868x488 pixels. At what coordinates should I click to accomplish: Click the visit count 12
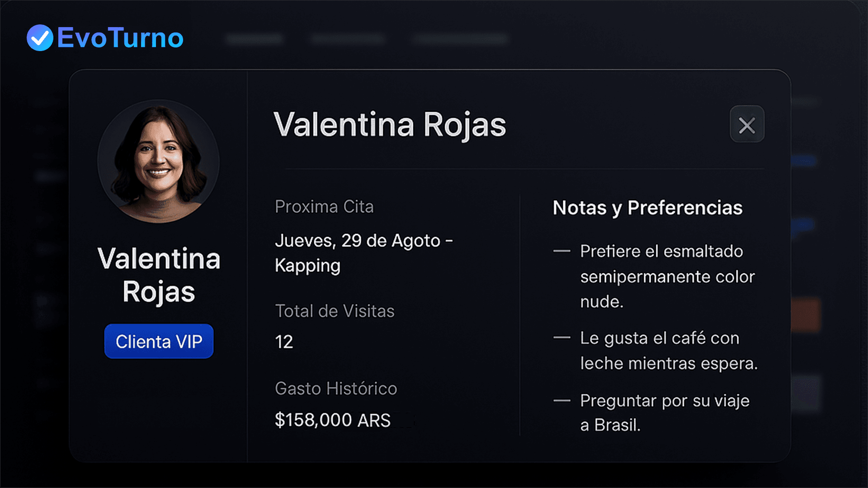click(x=284, y=342)
